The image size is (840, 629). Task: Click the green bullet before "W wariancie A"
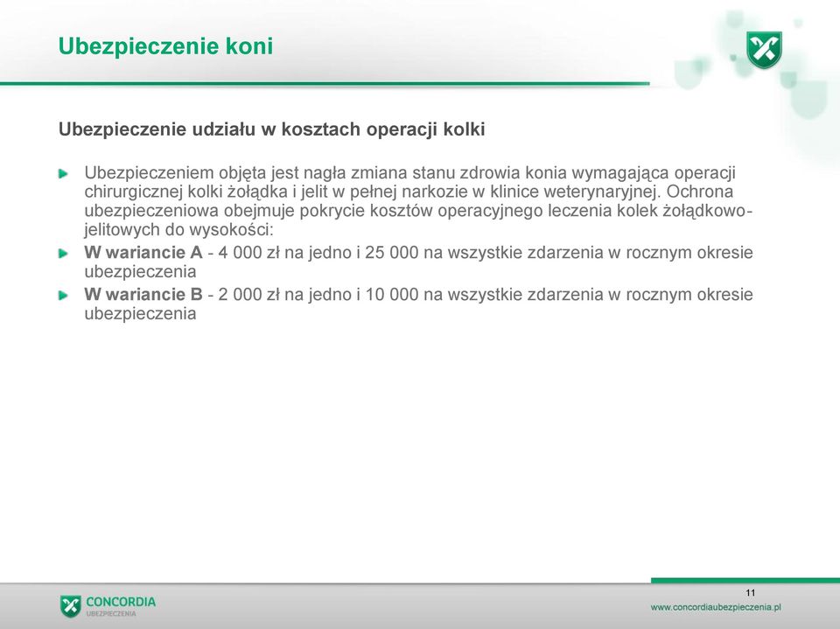64,253
